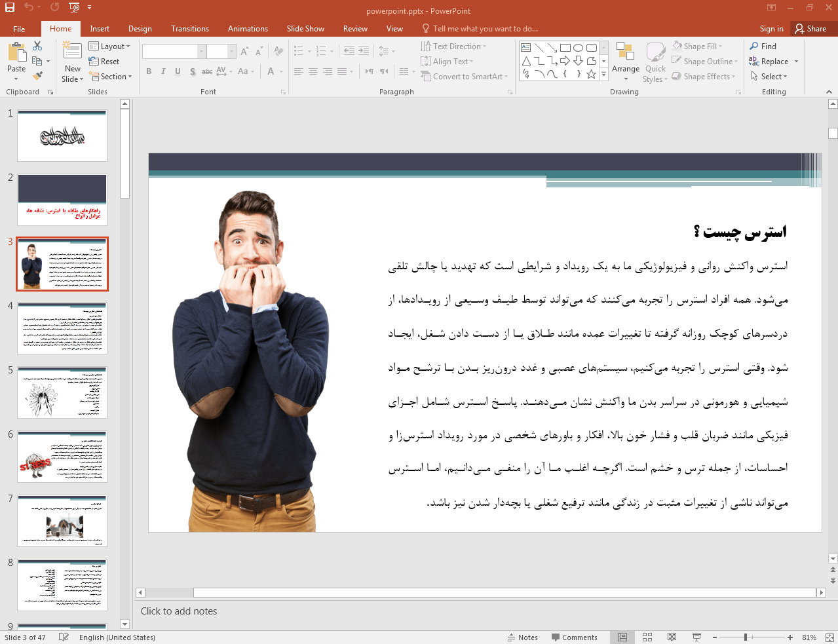Click the Reset slide button
Viewport: 838px width, 644px height.
click(x=105, y=62)
